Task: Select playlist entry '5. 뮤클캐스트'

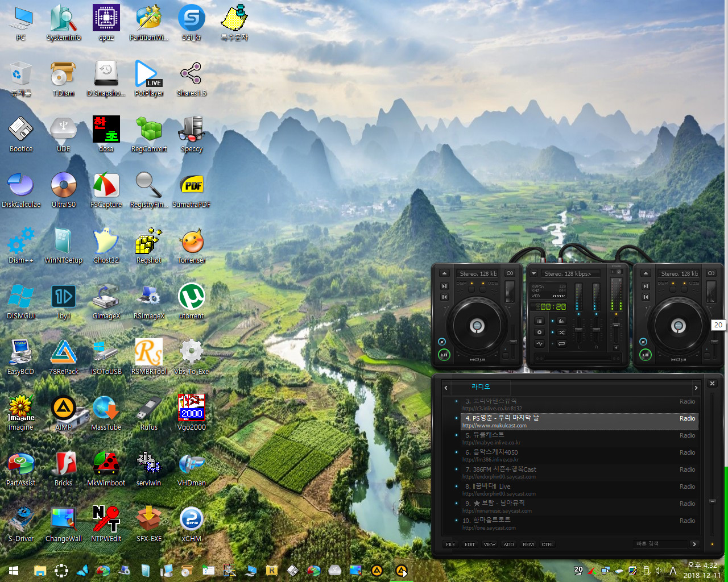Action: pos(579,438)
